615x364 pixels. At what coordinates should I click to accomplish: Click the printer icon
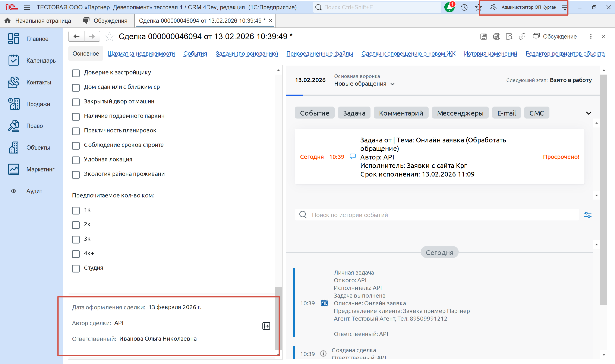(x=496, y=36)
